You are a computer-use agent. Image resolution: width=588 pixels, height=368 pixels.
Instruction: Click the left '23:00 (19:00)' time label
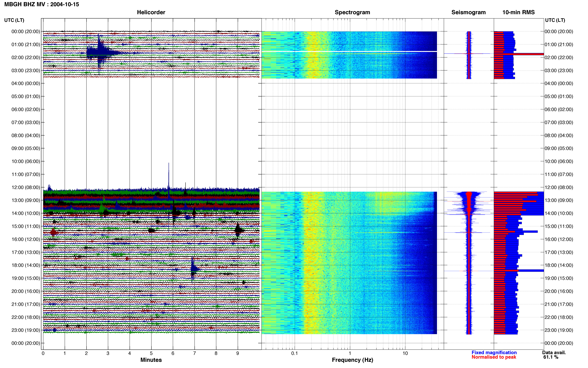pyautogui.click(x=26, y=330)
